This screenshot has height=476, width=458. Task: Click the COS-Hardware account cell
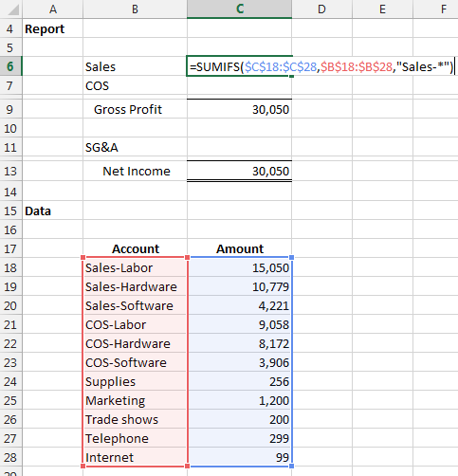click(135, 343)
